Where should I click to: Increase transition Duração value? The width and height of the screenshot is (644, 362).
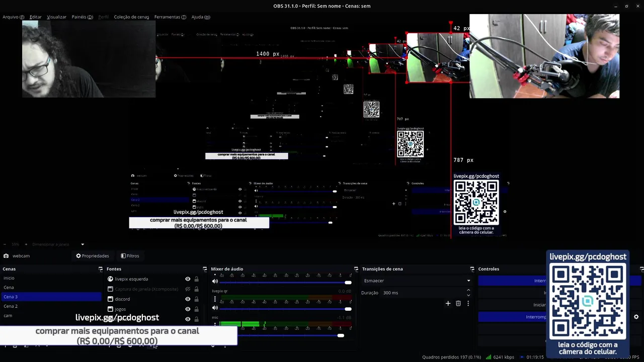click(x=468, y=290)
